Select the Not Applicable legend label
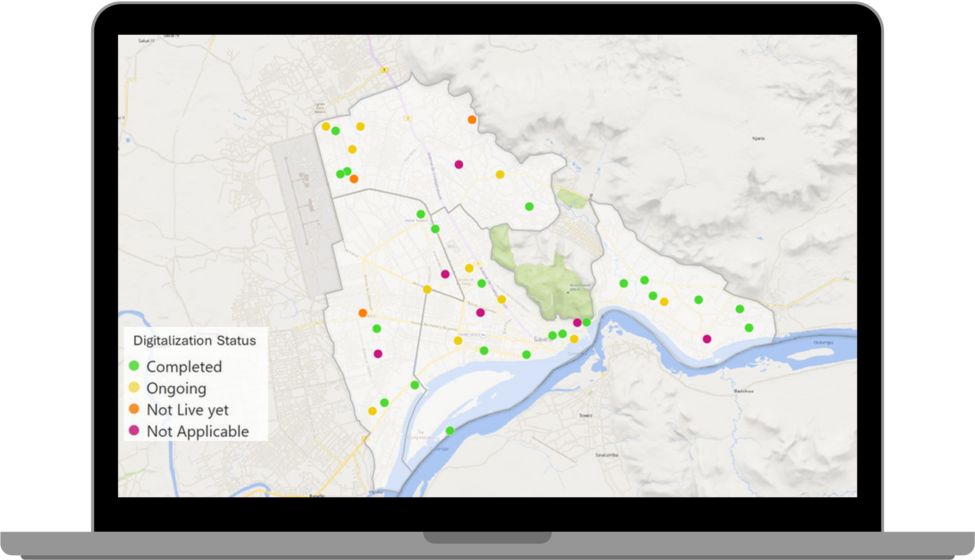This screenshot has height=560, width=975. [197, 431]
